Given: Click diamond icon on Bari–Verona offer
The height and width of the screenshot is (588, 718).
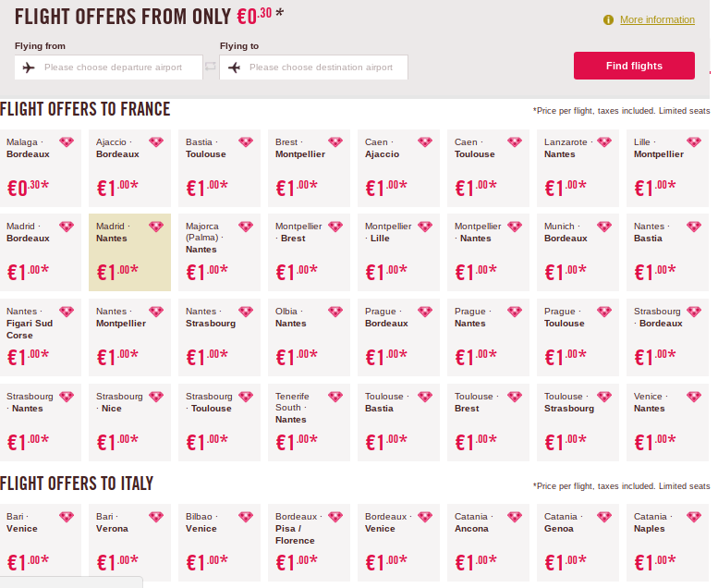Looking at the screenshot, I should [156, 517].
